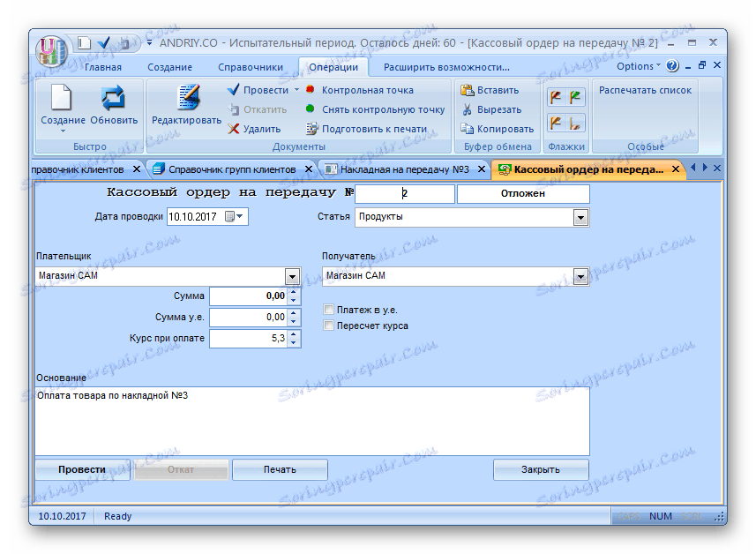Click the remove flag icon

pyautogui.click(x=575, y=123)
